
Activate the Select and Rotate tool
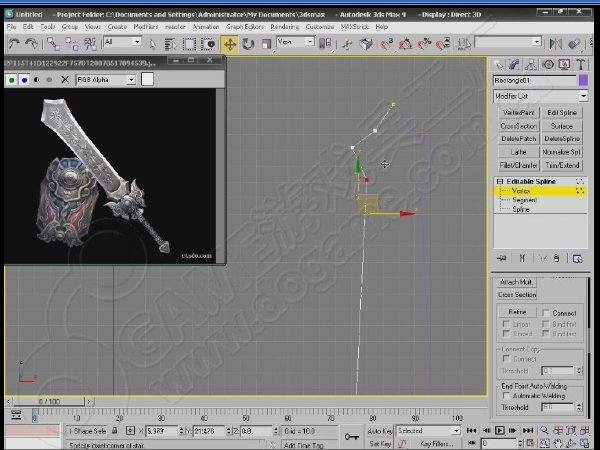pos(248,44)
